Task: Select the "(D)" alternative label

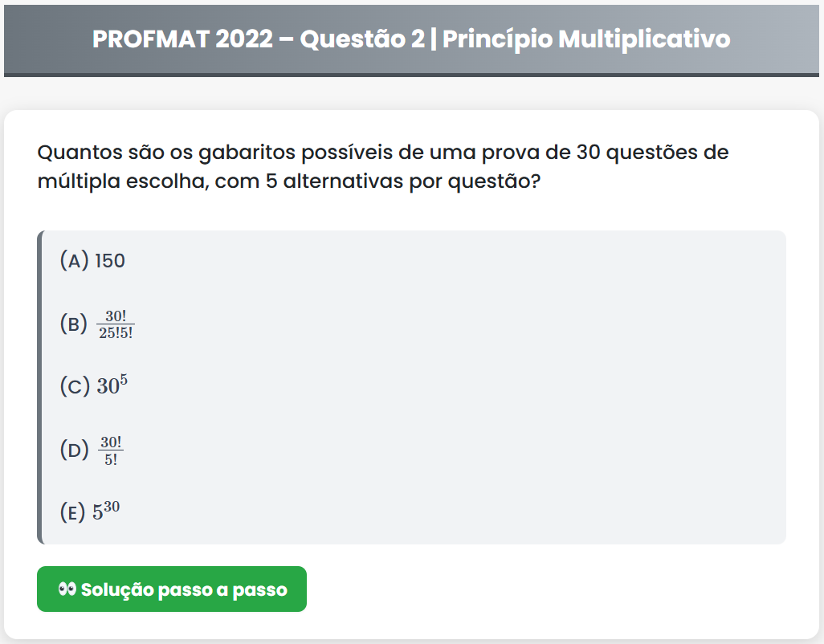Action: [74, 450]
